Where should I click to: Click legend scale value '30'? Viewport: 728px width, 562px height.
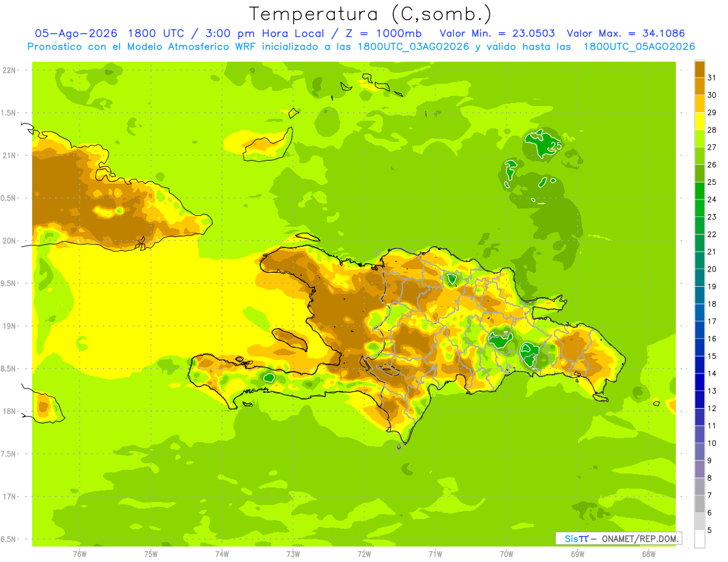[x=712, y=95]
